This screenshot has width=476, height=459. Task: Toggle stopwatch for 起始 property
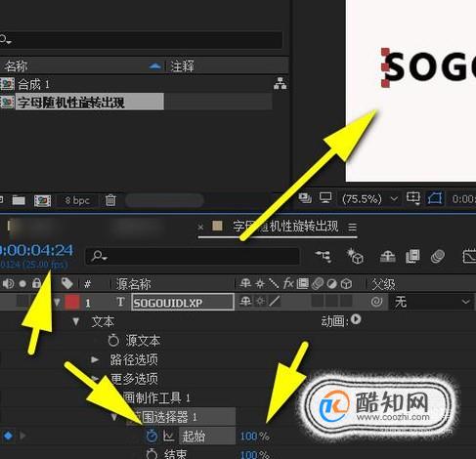tap(151, 436)
